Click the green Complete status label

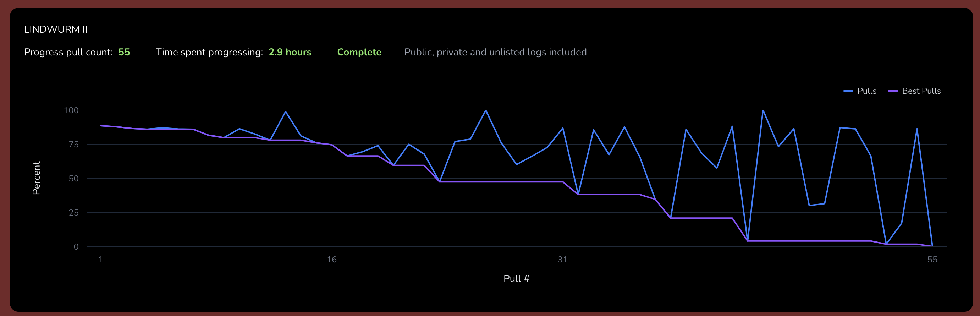point(359,52)
